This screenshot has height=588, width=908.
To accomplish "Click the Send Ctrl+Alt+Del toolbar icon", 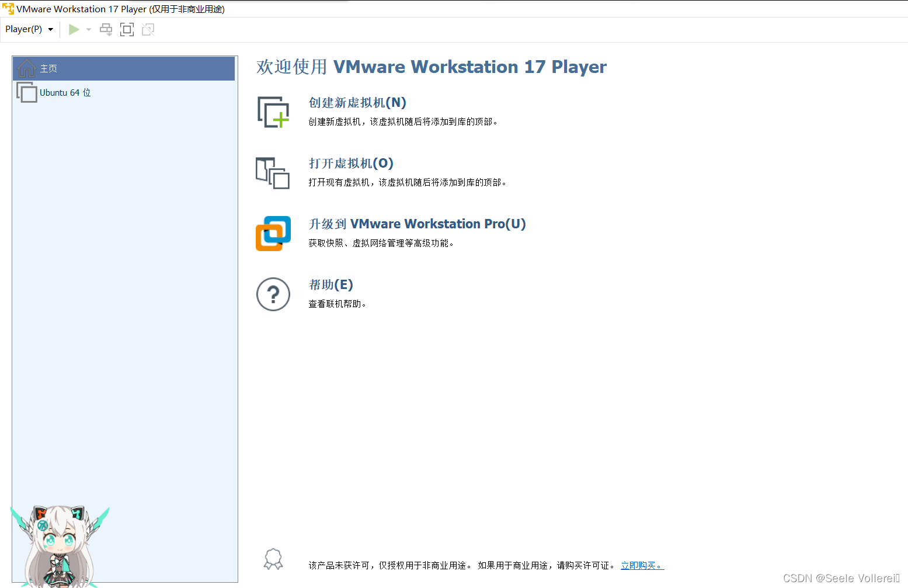I will tap(106, 29).
